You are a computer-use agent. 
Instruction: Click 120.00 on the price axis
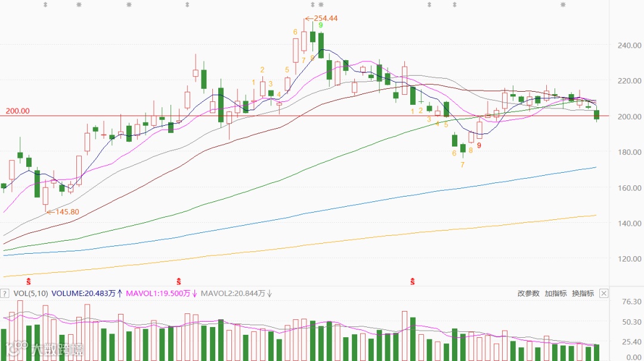point(629,259)
